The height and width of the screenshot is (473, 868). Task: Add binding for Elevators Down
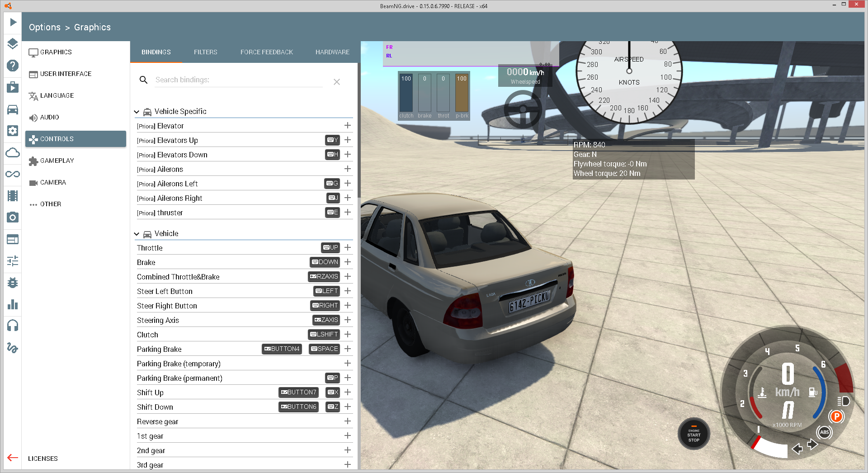coord(348,154)
